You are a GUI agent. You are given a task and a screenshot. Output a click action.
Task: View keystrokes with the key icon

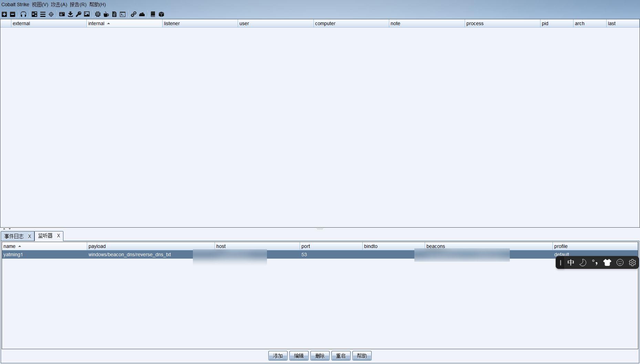click(78, 14)
